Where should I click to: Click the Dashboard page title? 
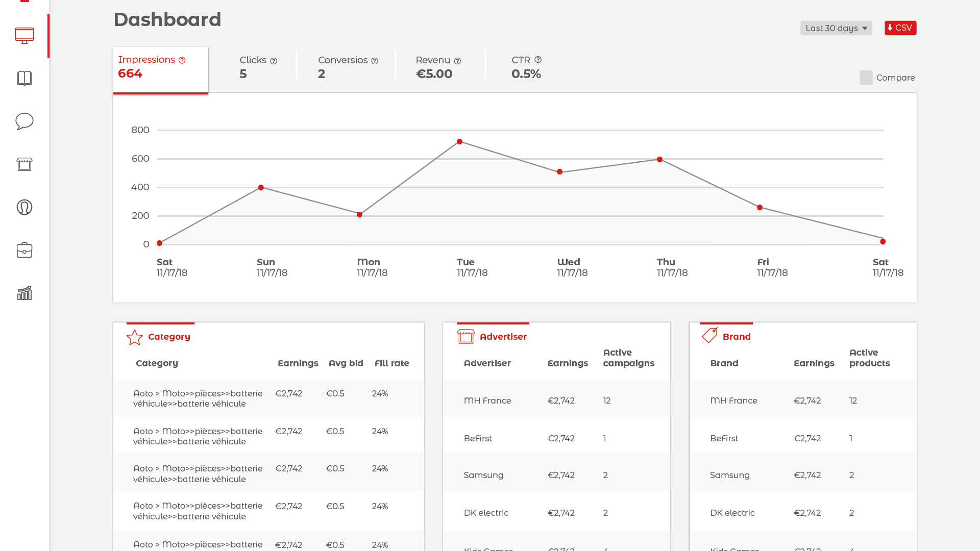[x=167, y=19]
